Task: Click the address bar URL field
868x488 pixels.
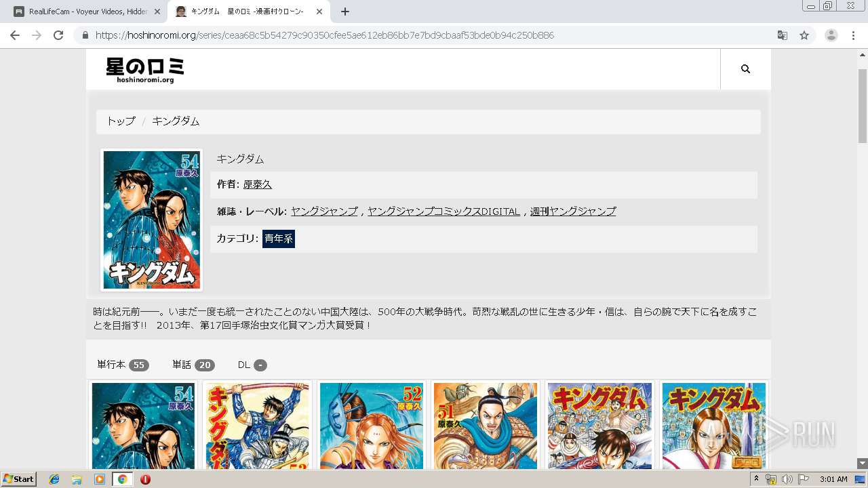Action: point(434,35)
